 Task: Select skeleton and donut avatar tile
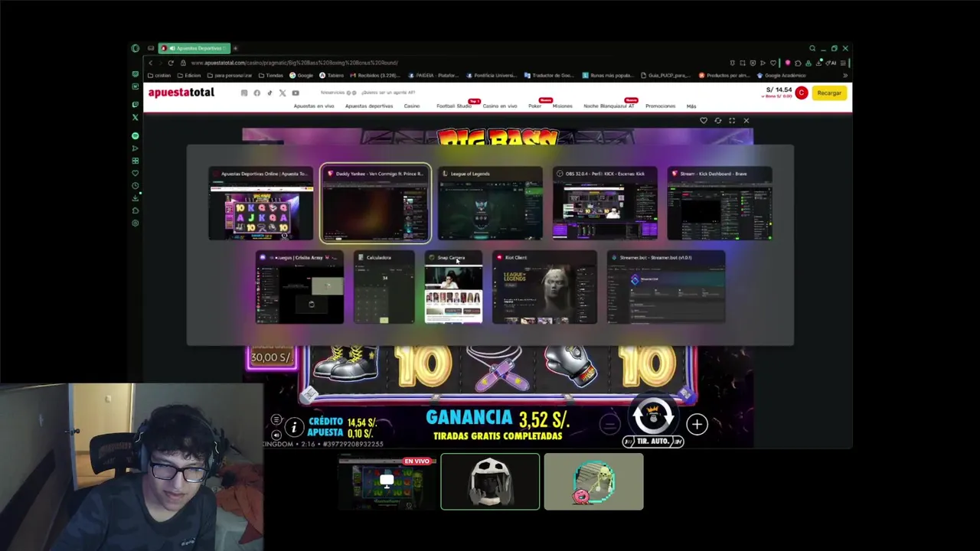pos(593,481)
